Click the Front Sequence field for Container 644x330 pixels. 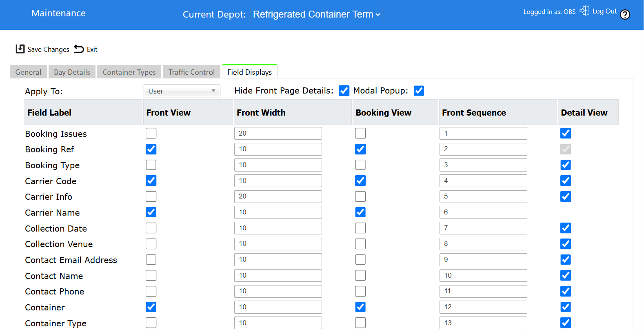tap(483, 307)
